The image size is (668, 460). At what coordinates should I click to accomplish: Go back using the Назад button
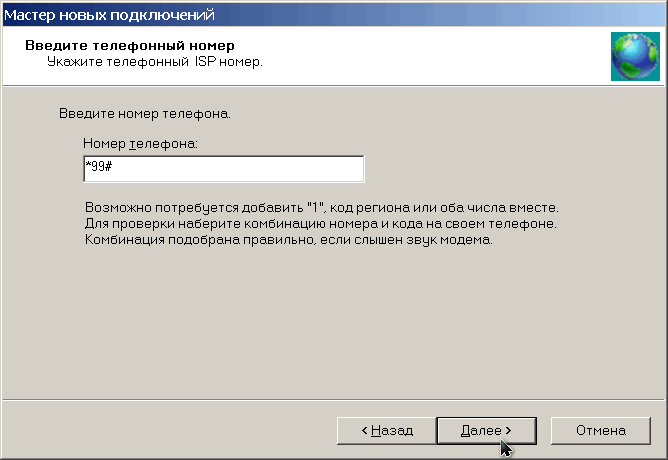[x=386, y=431]
